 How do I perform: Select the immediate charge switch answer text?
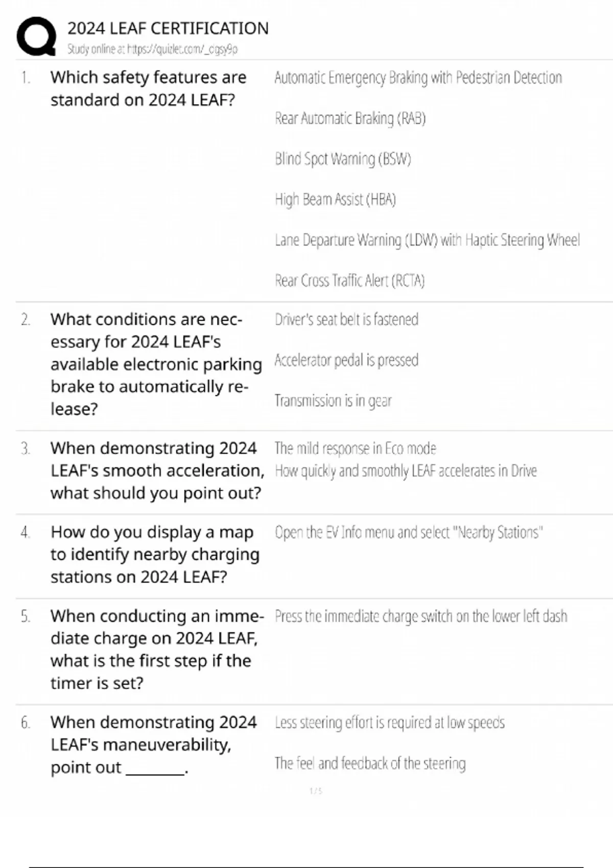tap(421, 616)
